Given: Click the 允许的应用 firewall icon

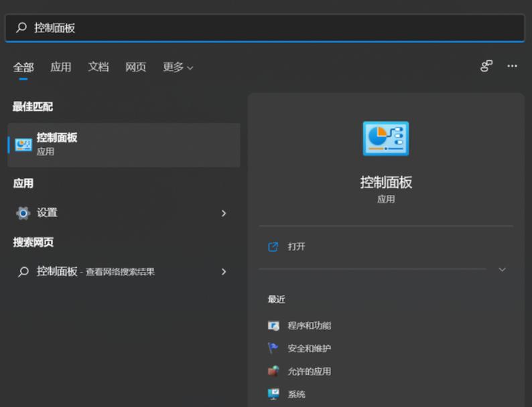Looking at the screenshot, I should tap(273, 371).
